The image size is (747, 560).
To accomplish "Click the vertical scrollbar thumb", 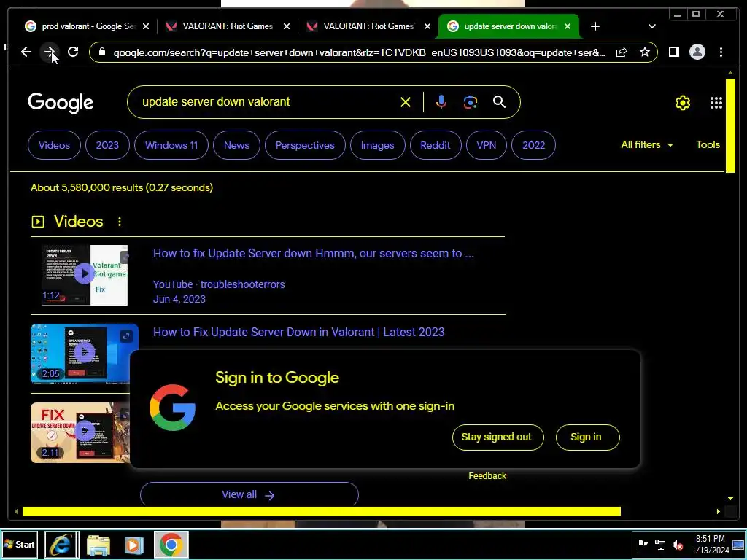I will pyautogui.click(x=730, y=125).
